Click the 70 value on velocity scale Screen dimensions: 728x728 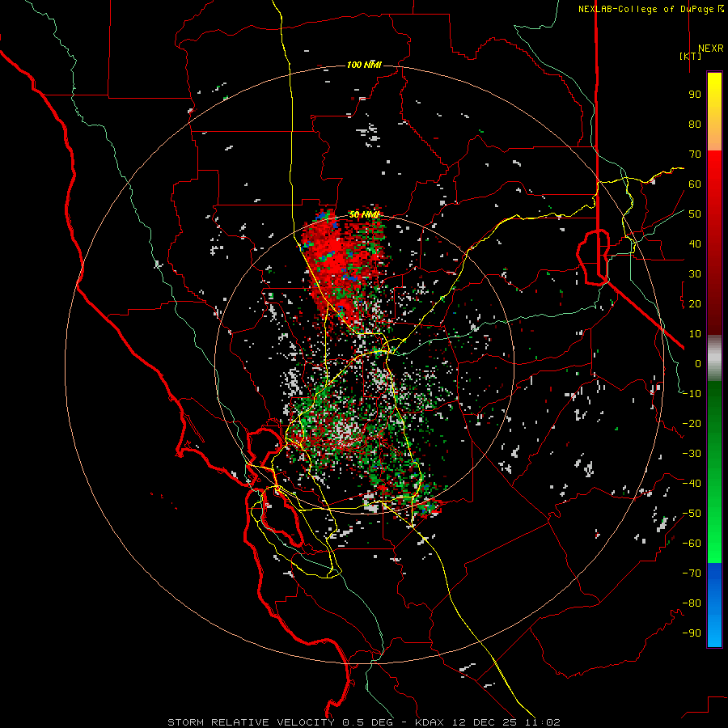pos(695,154)
